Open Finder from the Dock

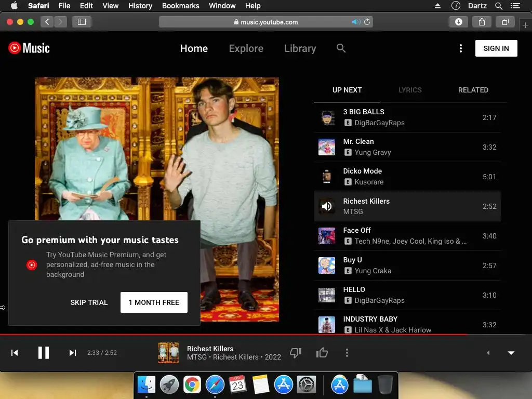tap(146, 384)
